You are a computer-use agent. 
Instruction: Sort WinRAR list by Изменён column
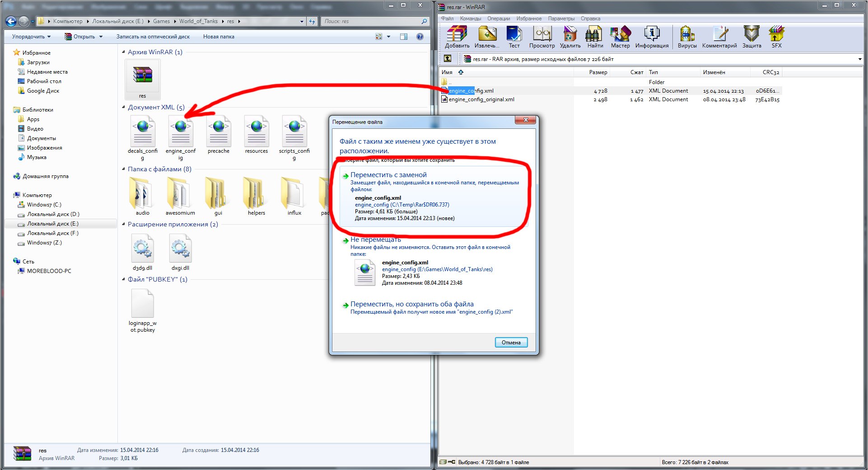725,72
